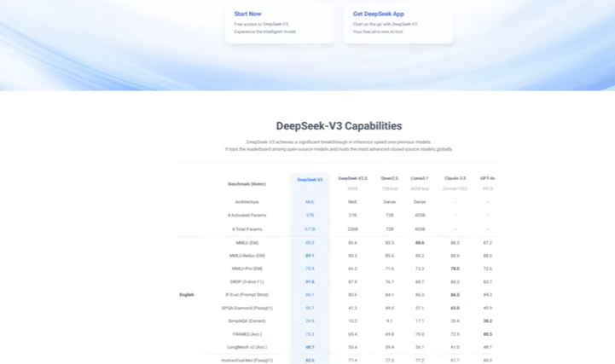Select the Architecture row label
The height and width of the screenshot is (364, 615).
(247, 202)
